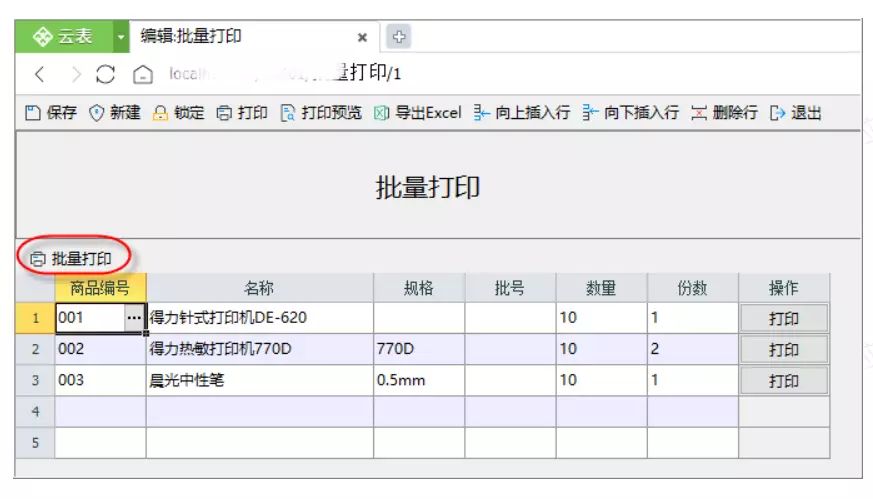873x499 pixels.
Task: Select row header 4
Action: click(x=35, y=412)
